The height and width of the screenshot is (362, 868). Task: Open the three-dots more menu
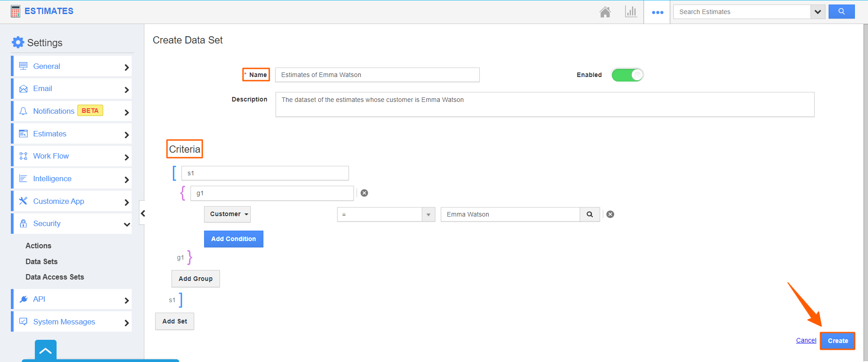(657, 12)
